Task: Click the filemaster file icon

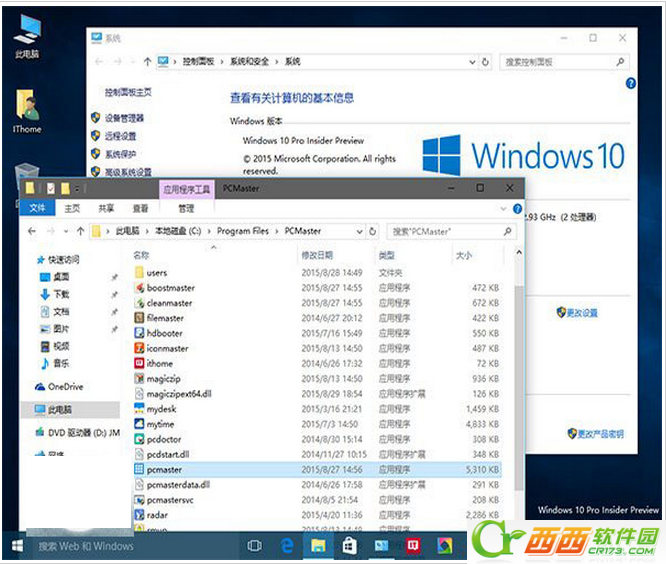Action: point(139,318)
